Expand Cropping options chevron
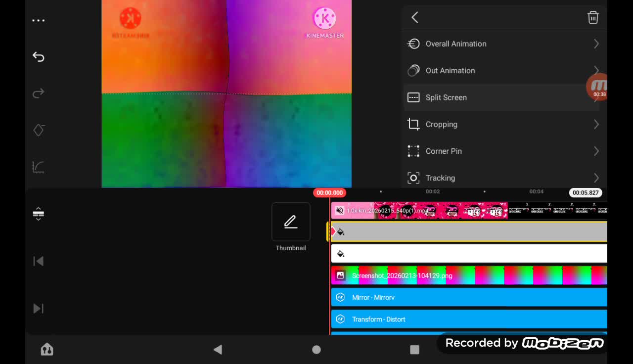 [x=596, y=125]
